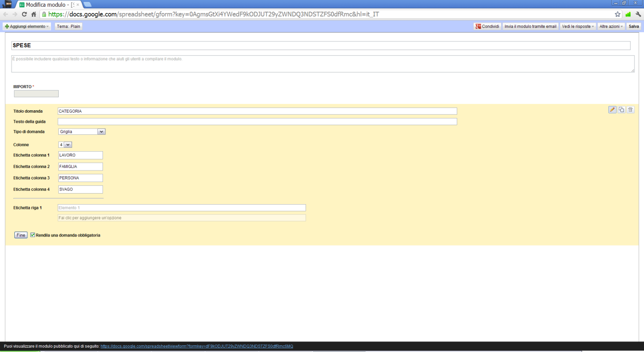Image resolution: width=644 pixels, height=352 pixels.
Task: Click the Condividi share button
Action: tap(487, 26)
